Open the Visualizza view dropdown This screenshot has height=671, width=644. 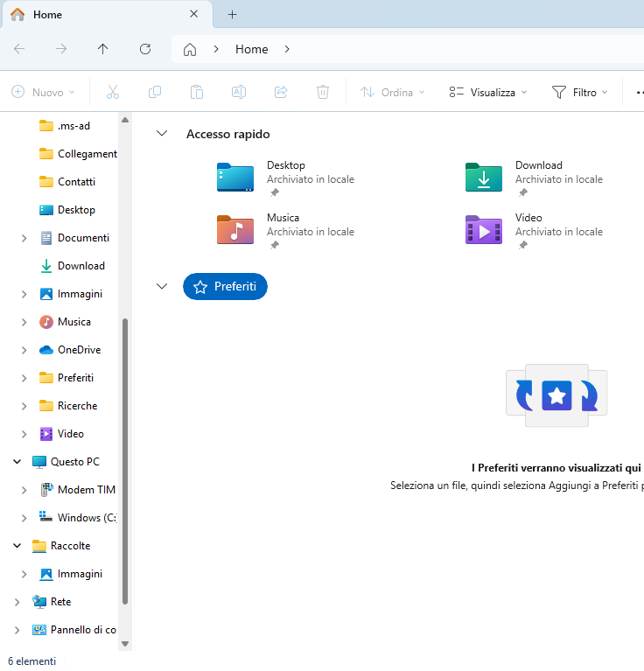488,93
